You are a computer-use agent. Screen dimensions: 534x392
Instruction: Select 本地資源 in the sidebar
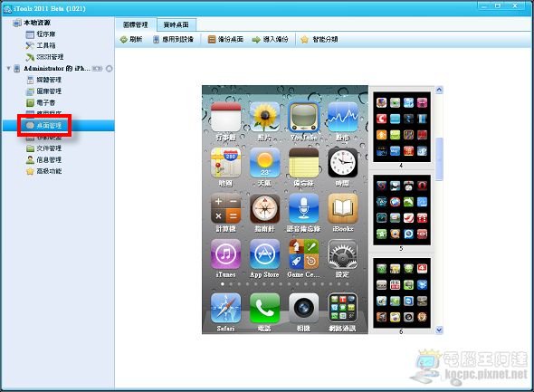click(x=32, y=23)
